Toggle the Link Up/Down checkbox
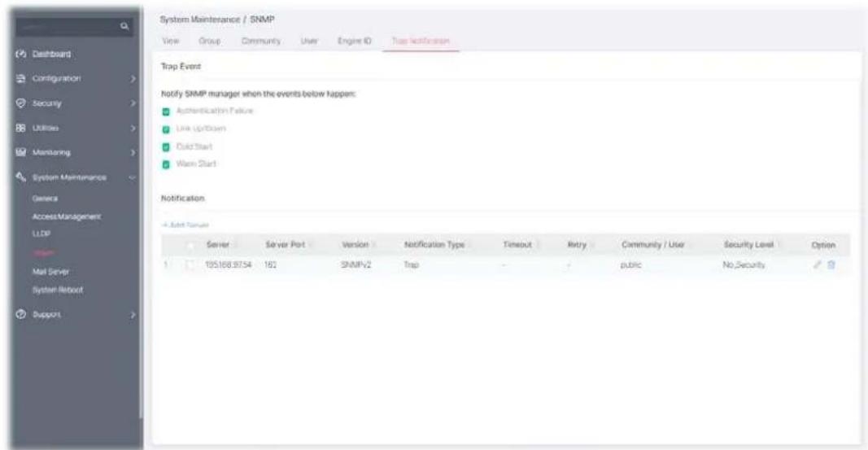Image resolution: width=868 pixels, height=450 pixels. pyautogui.click(x=166, y=129)
